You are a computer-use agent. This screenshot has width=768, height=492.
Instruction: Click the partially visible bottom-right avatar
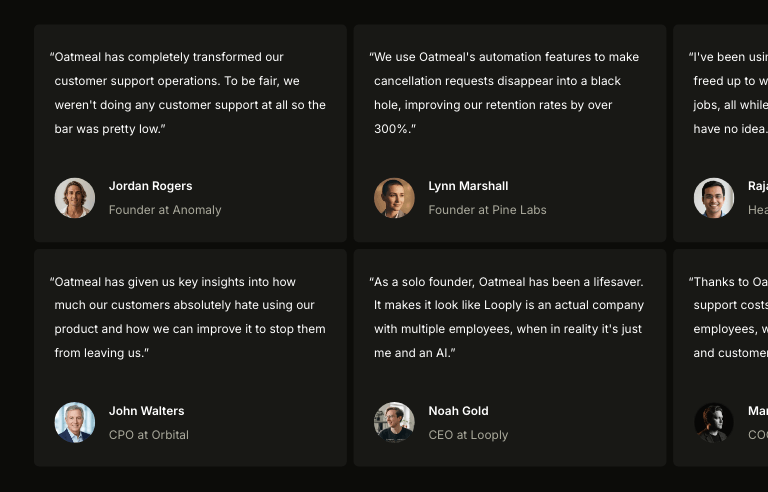click(x=714, y=423)
